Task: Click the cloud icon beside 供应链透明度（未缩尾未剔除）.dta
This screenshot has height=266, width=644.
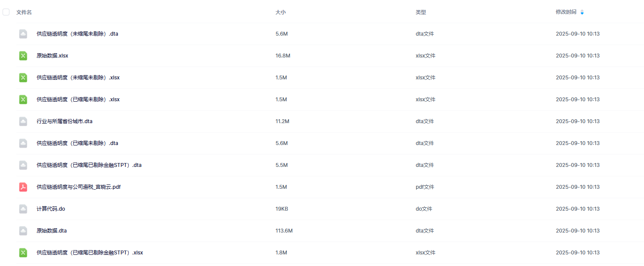Action: pyautogui.click(x=23, y=34)
